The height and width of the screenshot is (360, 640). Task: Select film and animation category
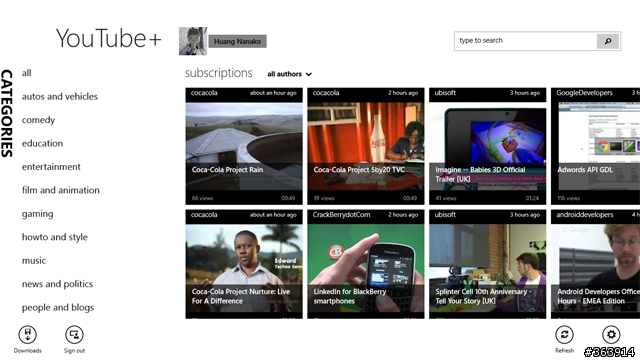pos(61,190)
